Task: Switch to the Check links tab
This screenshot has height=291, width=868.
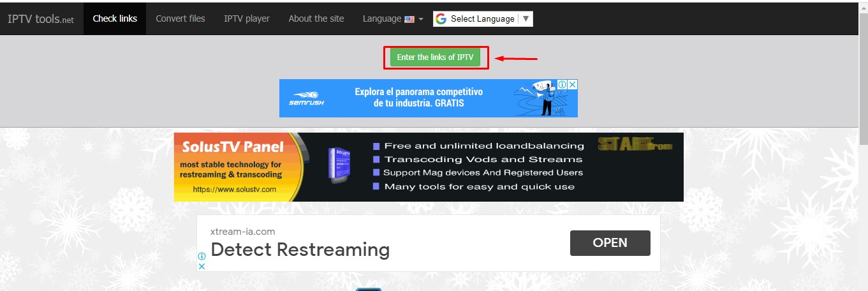Action: (x=115, y=19)
